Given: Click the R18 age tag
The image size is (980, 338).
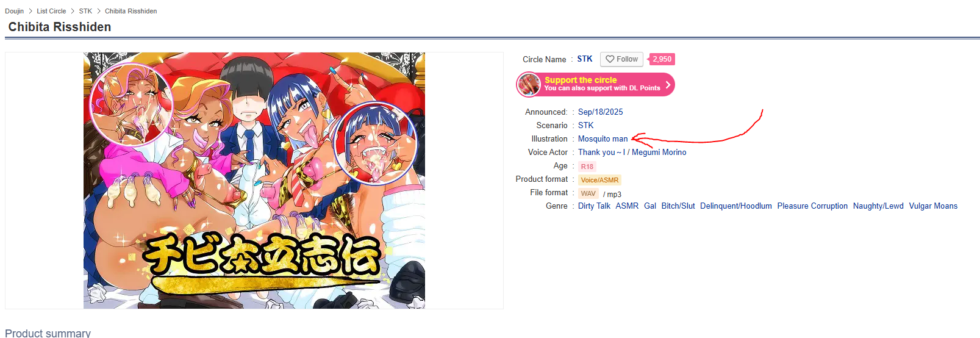Looking at the screenshot, I should tap(587, 167).
